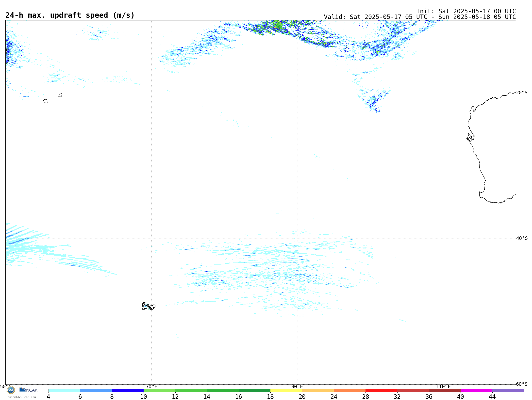Click the magenta 40-44 colorbar segment
Screen dimensions: 532x400
(x=476, y=391)
